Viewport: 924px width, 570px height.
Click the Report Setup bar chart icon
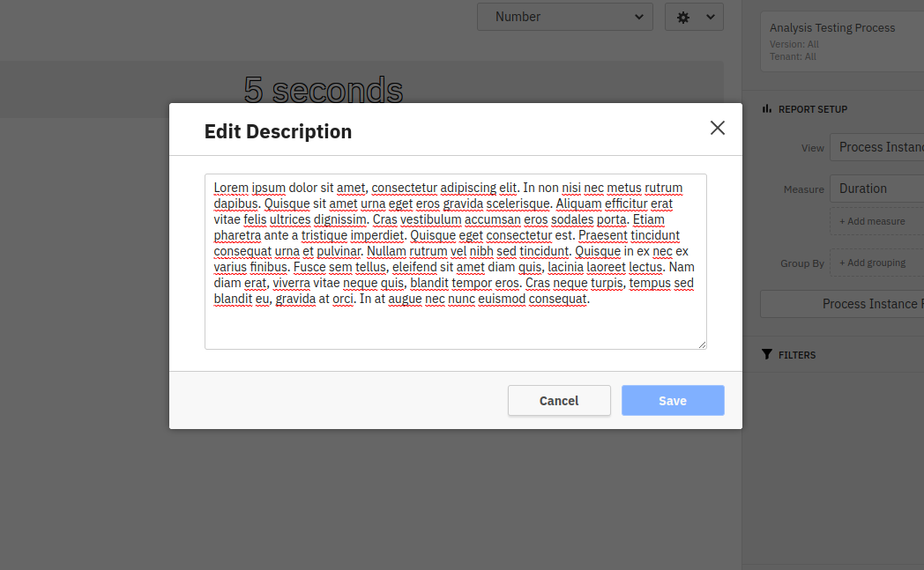coord(767,109)
